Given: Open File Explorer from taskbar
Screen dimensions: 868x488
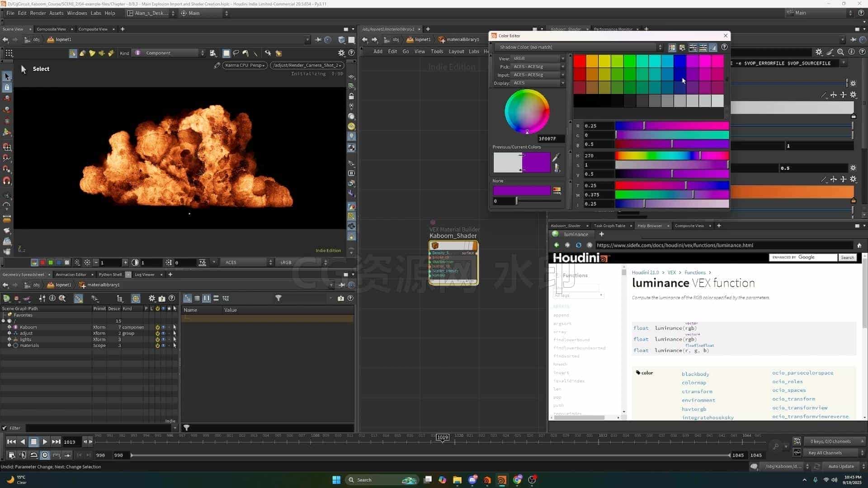Looking at the screenshot, I should coord(457,480).
